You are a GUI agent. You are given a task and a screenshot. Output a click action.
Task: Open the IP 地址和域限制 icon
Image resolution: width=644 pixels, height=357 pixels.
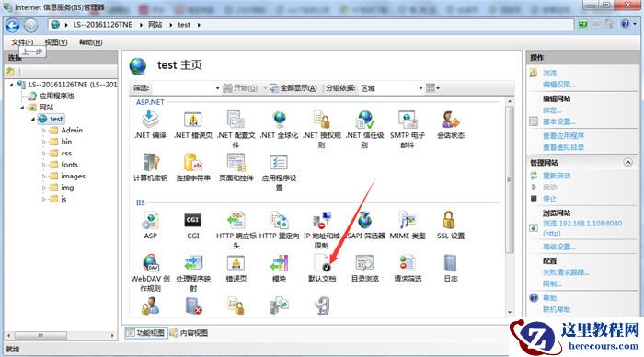pos(322,221)
